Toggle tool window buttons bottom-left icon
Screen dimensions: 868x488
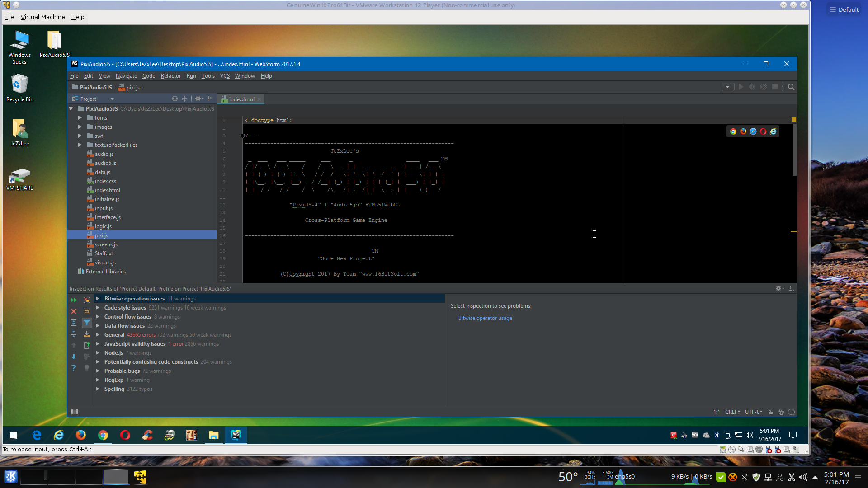point(75,412)
